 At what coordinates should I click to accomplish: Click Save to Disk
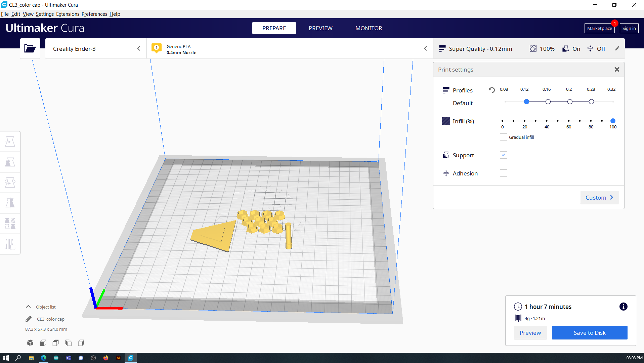(x=589, y=333)
